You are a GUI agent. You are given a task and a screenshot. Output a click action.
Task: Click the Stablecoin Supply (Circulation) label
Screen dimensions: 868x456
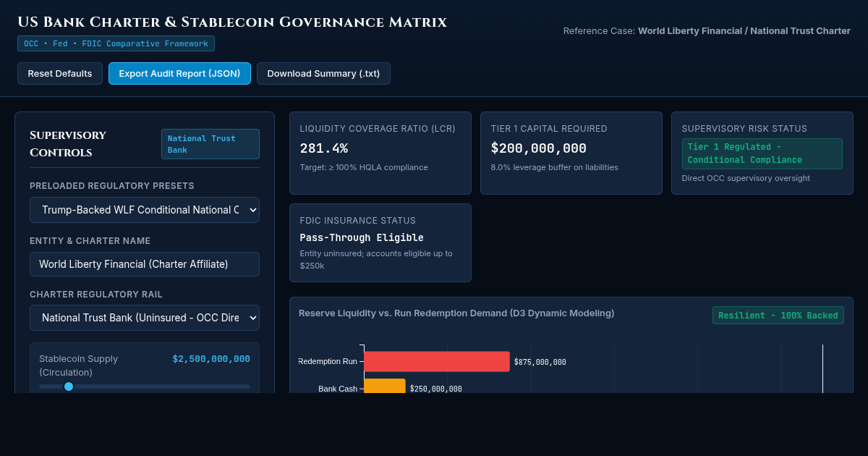click(78, 366)
